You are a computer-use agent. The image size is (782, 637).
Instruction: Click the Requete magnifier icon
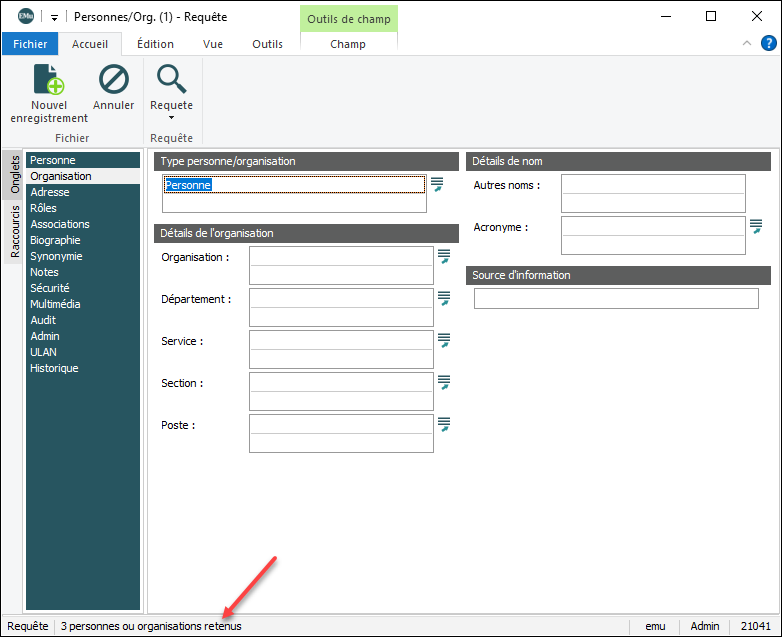coord(171,80)
